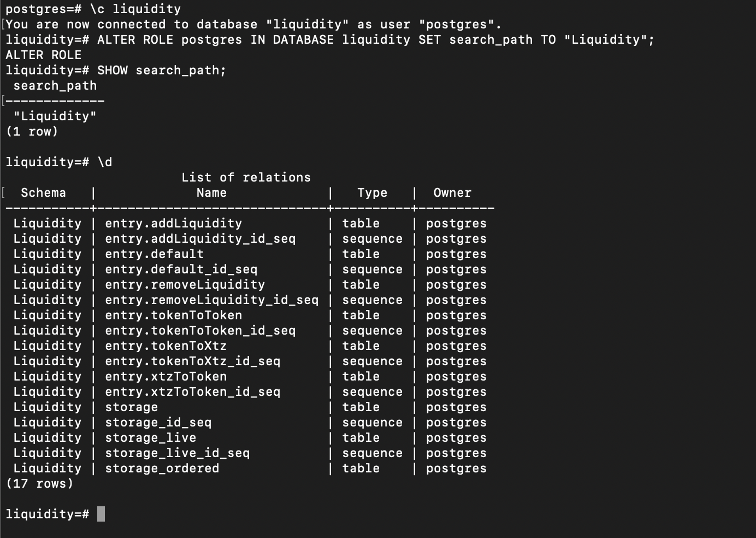Click the Schema column header
Image resolution: width=756 pixels, height=538 pixels.
click(43, 193)
